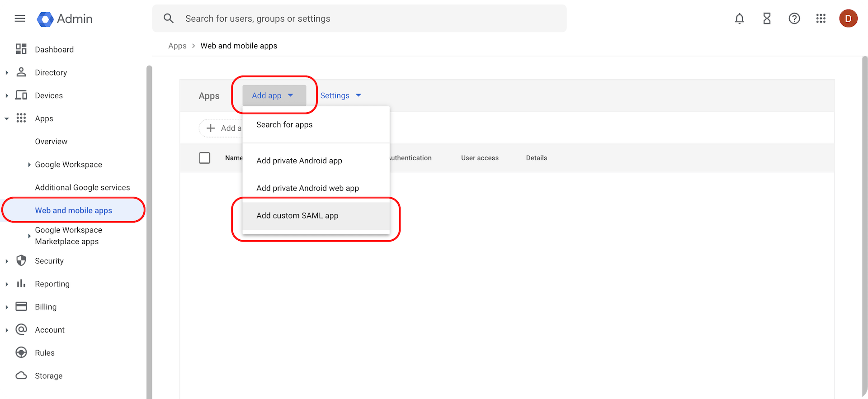Choose Search for apps menu item

[x=316, y=125]
